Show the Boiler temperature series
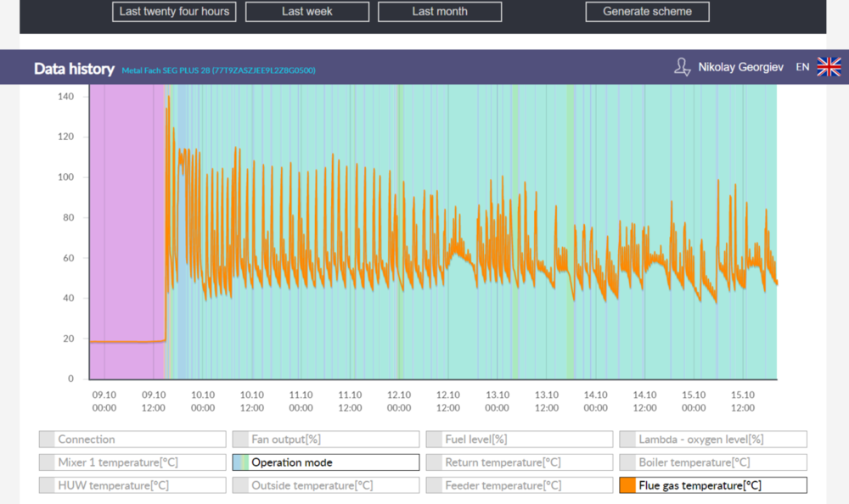Viewport: 849px width, 504px height. [712, 462]
